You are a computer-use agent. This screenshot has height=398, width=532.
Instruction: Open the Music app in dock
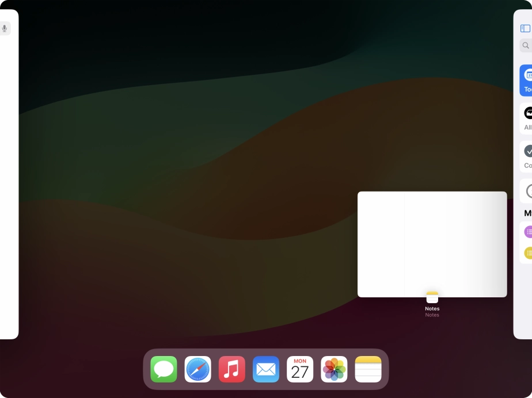coord(231,369)
